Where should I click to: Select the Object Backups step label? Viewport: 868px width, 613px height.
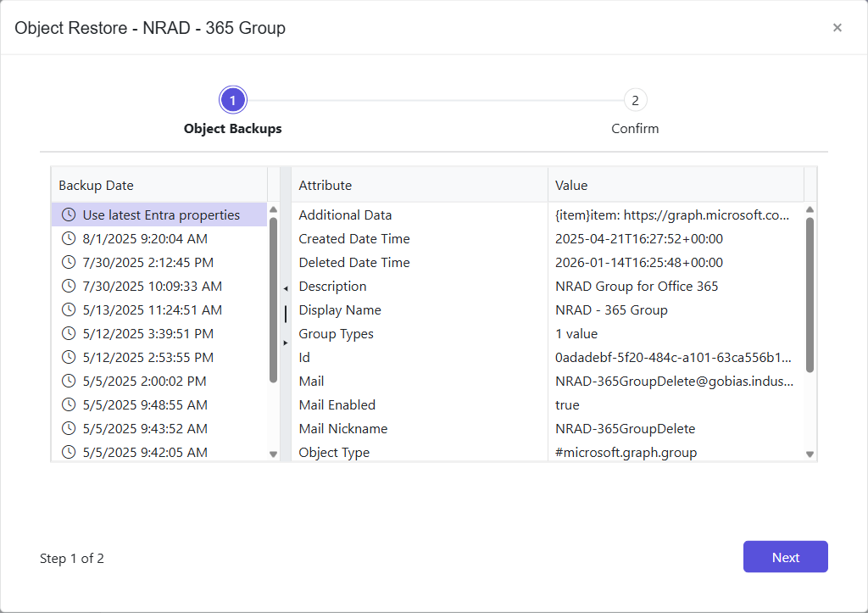232,128
